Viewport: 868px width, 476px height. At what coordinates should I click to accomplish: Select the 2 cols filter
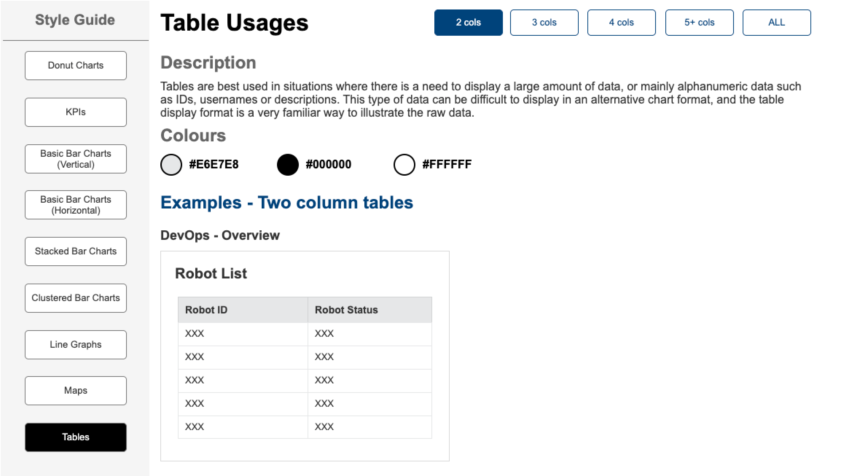pyautogui.click(x=469, y=23)
